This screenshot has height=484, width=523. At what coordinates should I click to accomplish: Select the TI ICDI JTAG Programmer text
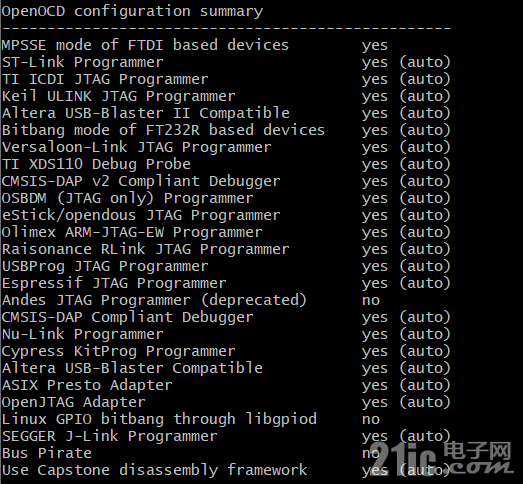tap(105, 79)
